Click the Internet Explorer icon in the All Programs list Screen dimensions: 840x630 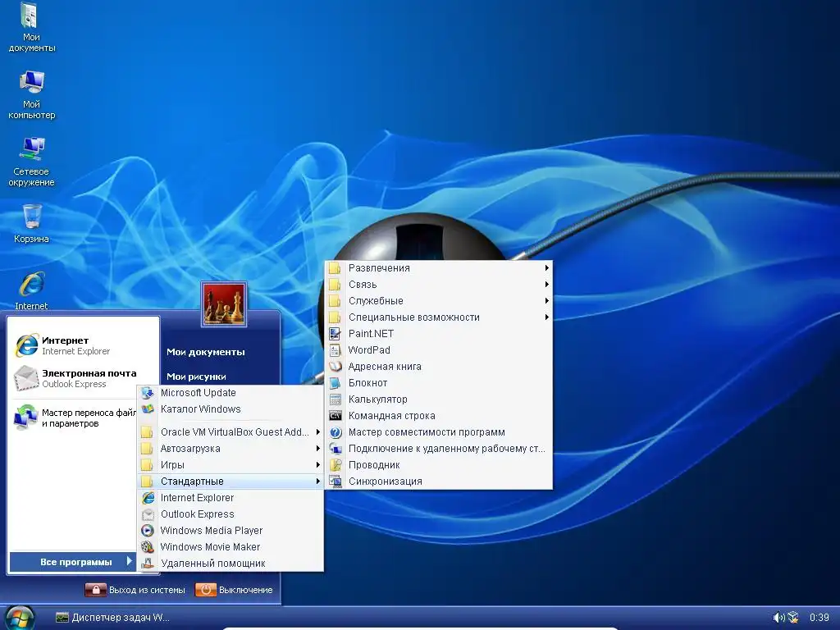[x=148, y=498]
